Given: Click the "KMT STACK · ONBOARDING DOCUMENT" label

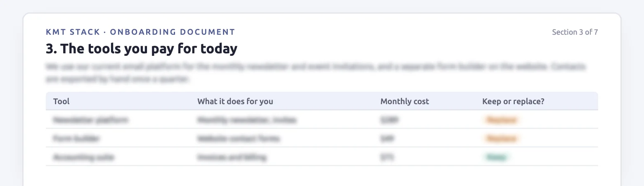Looking at the screenshot, I should coord(140,32).
